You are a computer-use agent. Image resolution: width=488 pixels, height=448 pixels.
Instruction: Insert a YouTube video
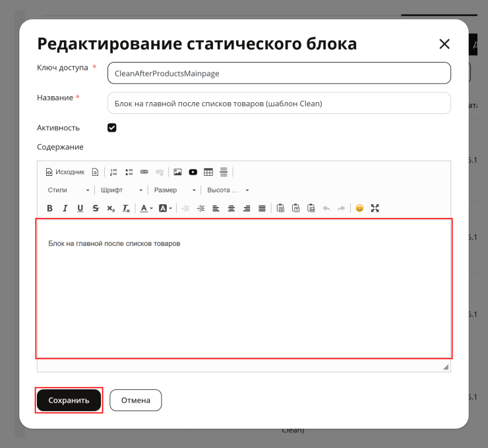click(x=193, y=172)
